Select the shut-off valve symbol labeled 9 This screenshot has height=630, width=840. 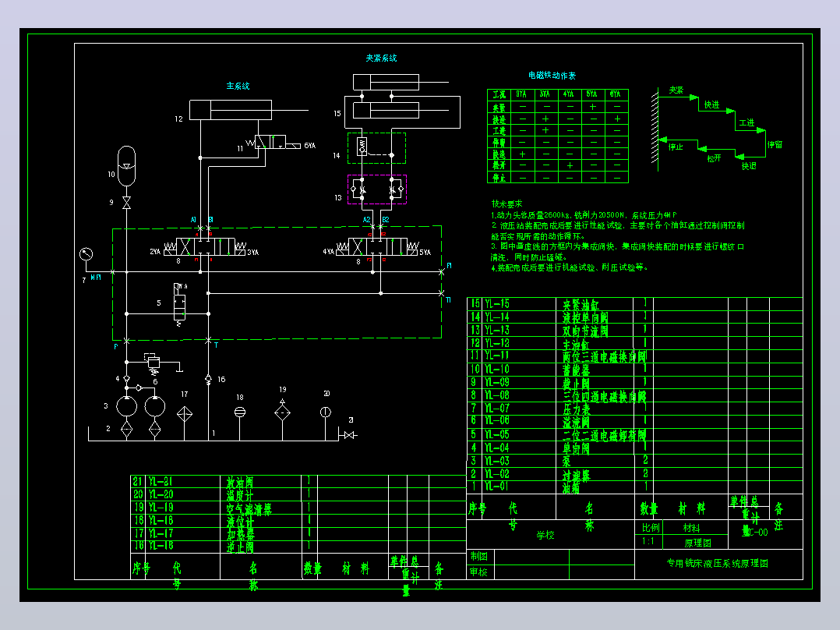(x=126, y=203)
